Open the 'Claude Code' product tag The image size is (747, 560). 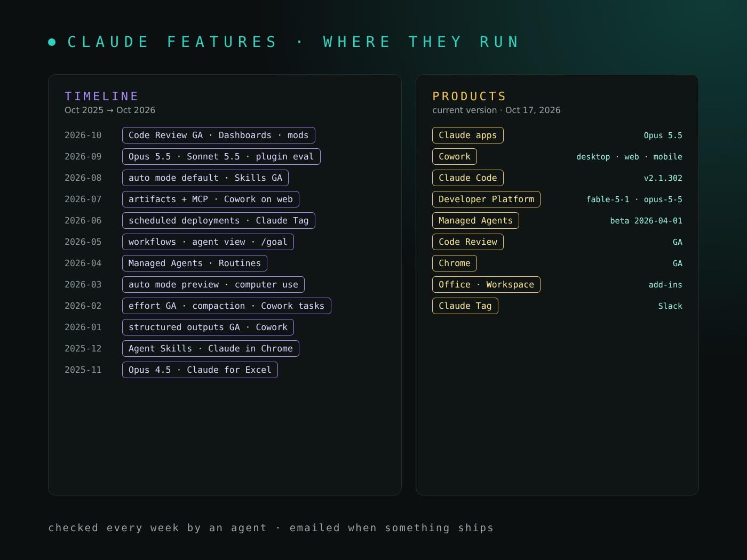468,178
